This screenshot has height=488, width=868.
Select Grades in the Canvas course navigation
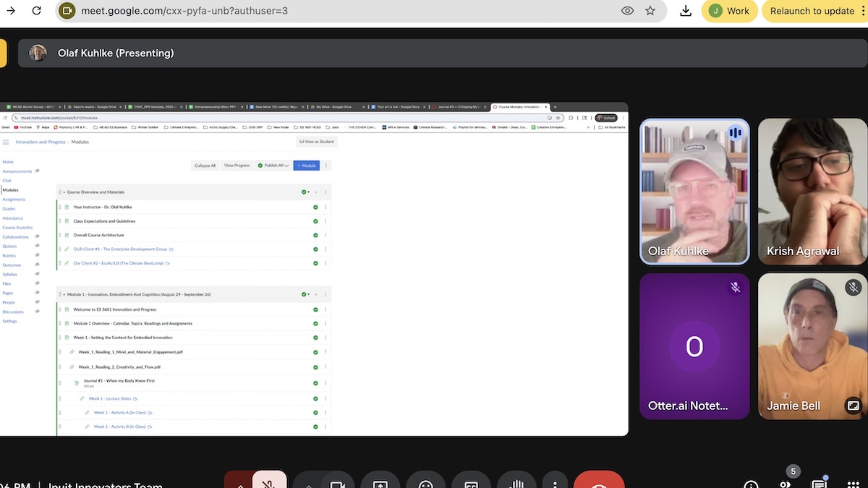(x=9, y=209)
